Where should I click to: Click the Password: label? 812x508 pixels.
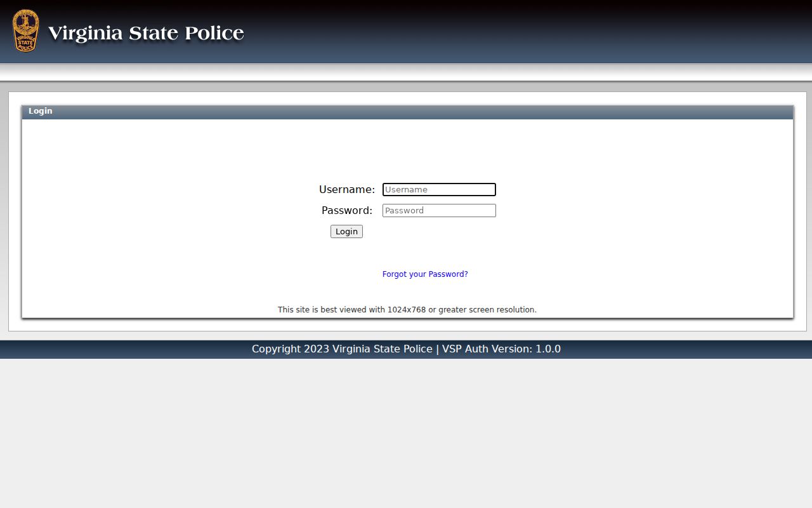coord(347,210)
